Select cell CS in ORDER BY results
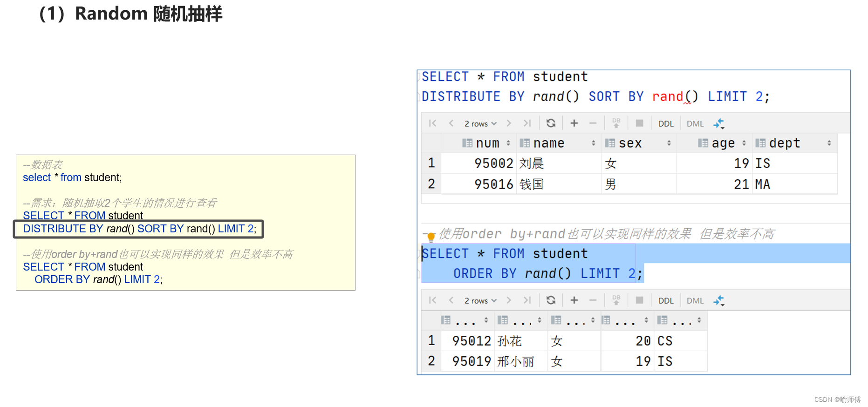 (x=681, y=341)
